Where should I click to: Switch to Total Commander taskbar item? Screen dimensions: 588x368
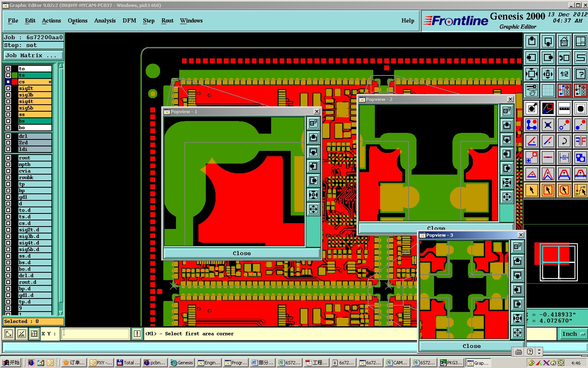(x=128, y=363)
